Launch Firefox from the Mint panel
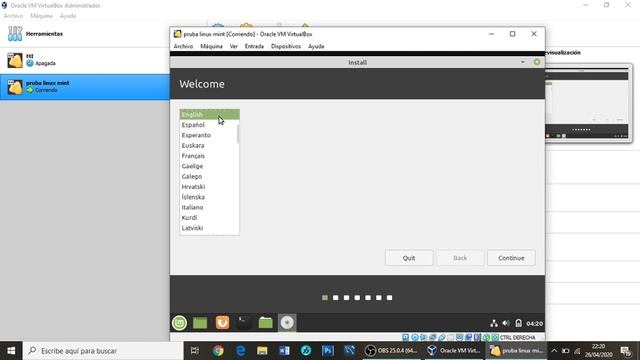 [222, 323]
